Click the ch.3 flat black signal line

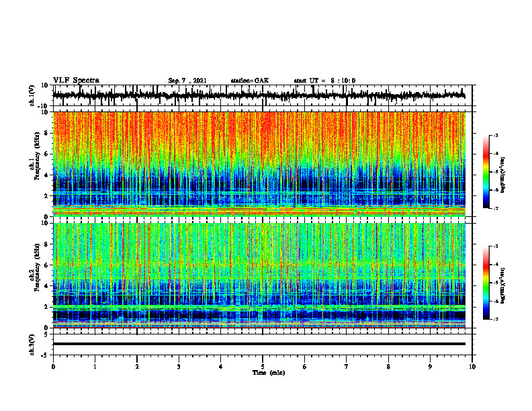[x=259, y=344]
